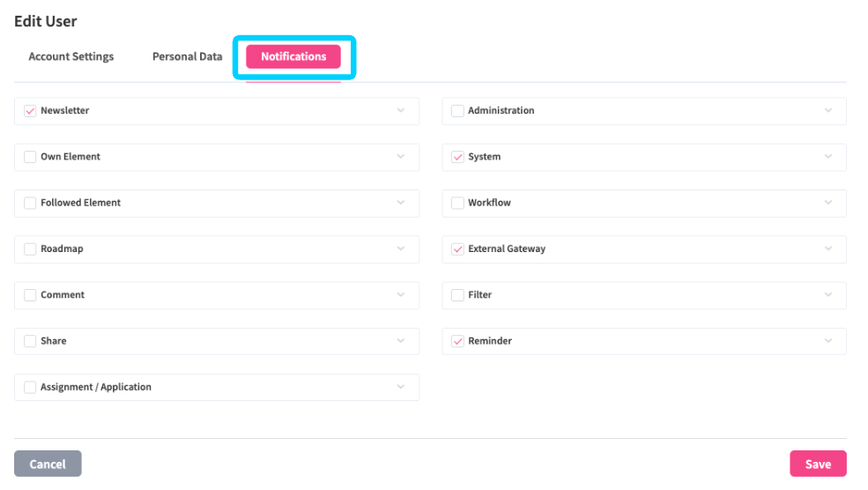
Task: Expand the Newsletter section chevron
Action: 401,111
